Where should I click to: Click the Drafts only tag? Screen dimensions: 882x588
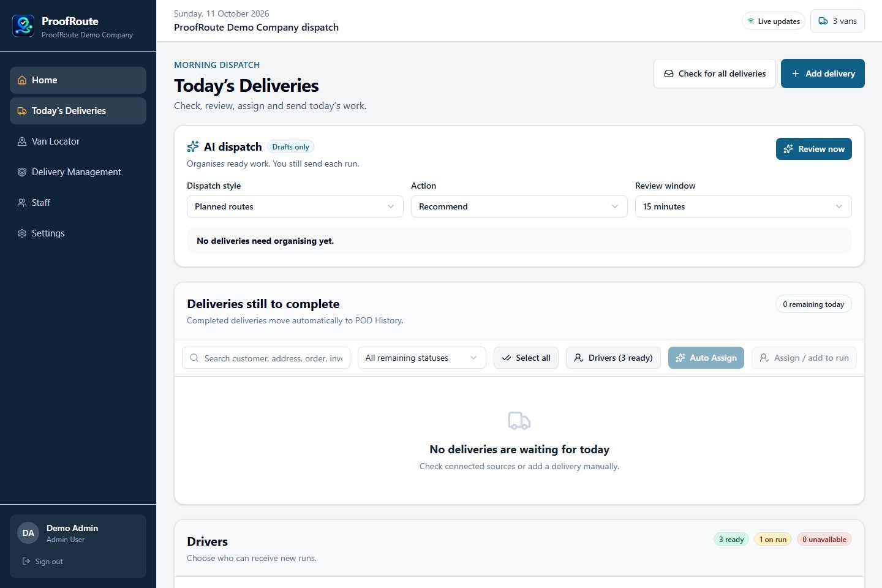click(290, 147)
